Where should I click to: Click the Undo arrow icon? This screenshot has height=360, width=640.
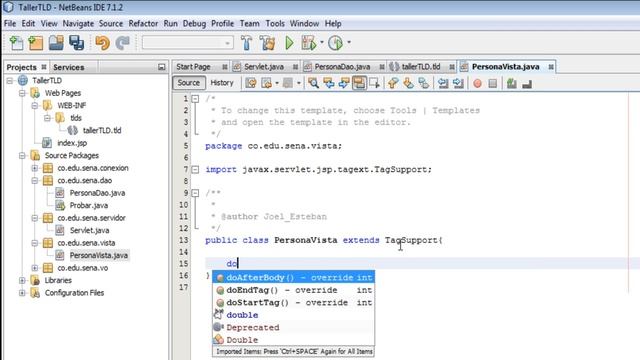[x=102, y=42]
